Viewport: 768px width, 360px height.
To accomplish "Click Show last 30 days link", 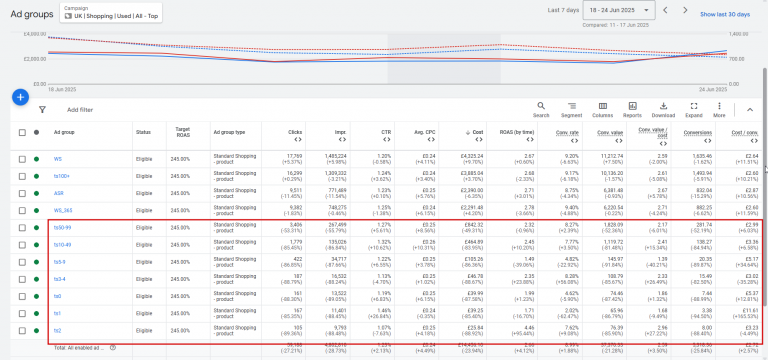I will point(725,15).
